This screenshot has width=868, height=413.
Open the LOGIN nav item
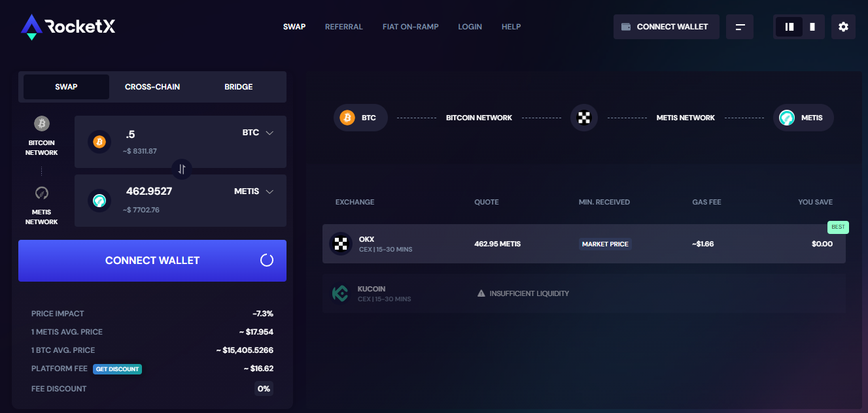coord(470,27)
